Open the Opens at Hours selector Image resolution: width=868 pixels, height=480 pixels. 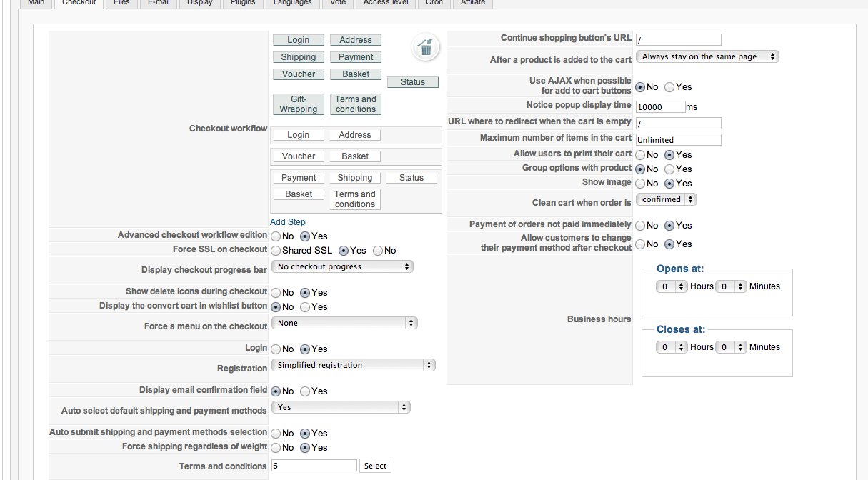pyautogui.click(x=666, y=286)
